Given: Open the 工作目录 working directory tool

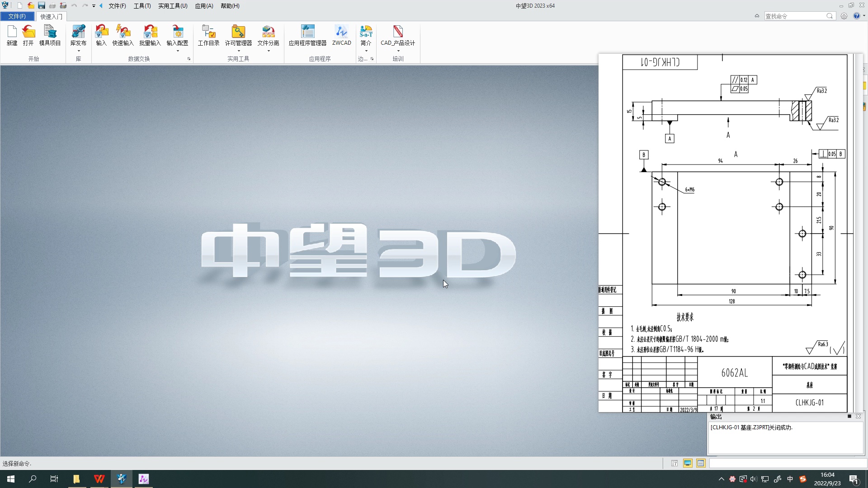Looking at the screenshot, I should coord(208,36).
